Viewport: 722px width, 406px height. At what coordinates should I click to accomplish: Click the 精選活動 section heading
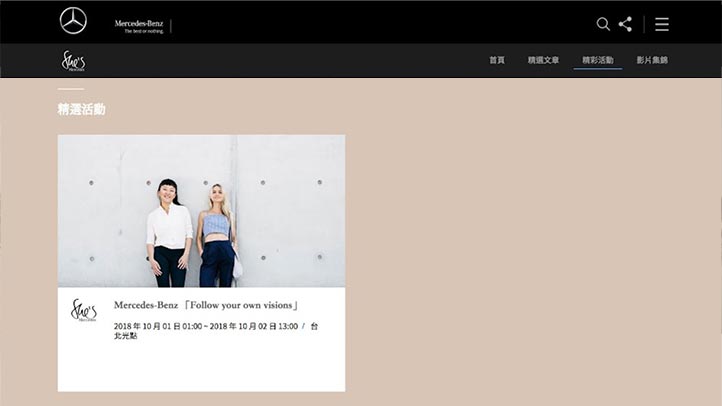[82, 109]
